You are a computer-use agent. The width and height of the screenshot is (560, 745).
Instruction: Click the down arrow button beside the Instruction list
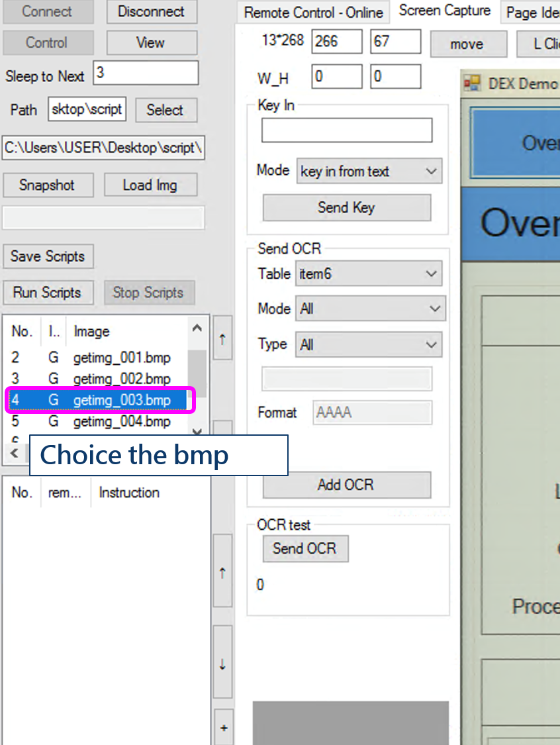[222, 664]
